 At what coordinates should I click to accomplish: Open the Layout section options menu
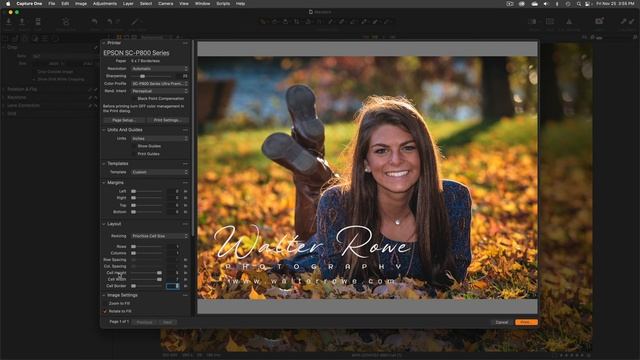(x=185, y=224)
